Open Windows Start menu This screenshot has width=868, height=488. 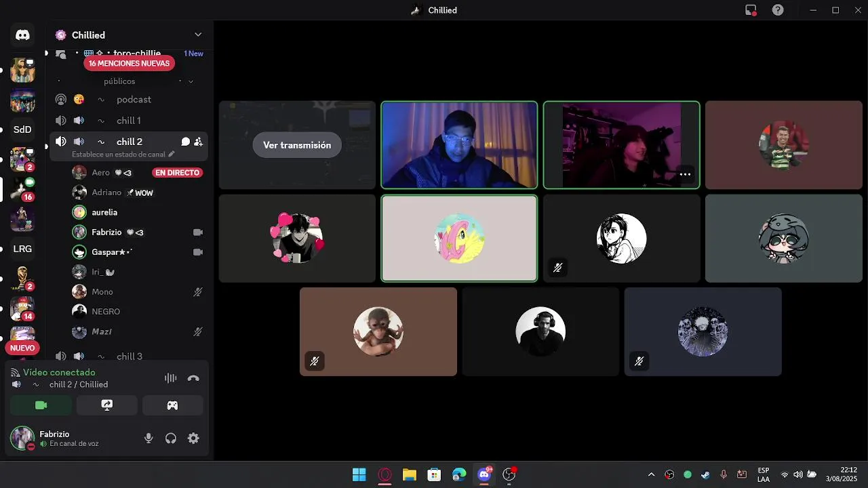(359, 474)
